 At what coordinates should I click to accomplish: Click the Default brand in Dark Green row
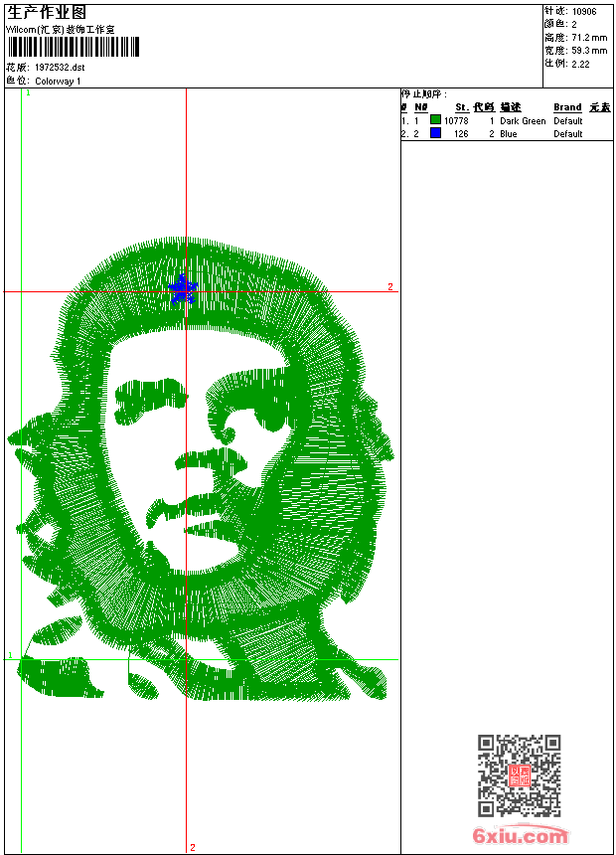point(568,121)
